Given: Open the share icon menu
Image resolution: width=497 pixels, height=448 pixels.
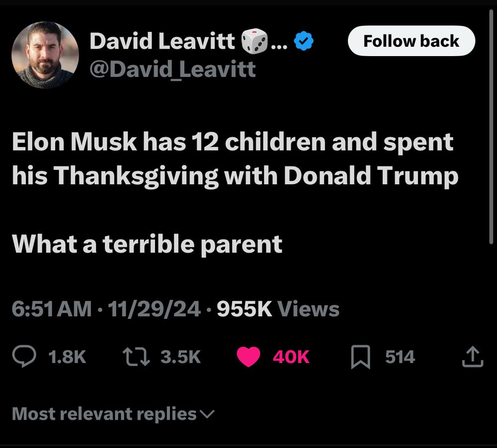Looking at the screenshot, I should coord(472,357).
